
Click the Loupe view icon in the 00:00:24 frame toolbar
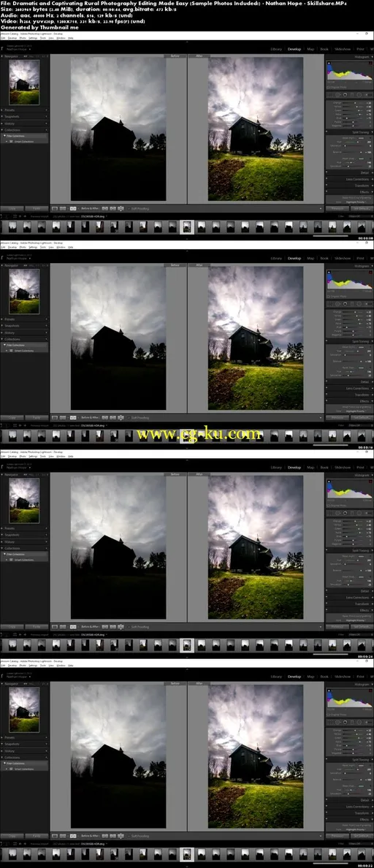[55, 627]
